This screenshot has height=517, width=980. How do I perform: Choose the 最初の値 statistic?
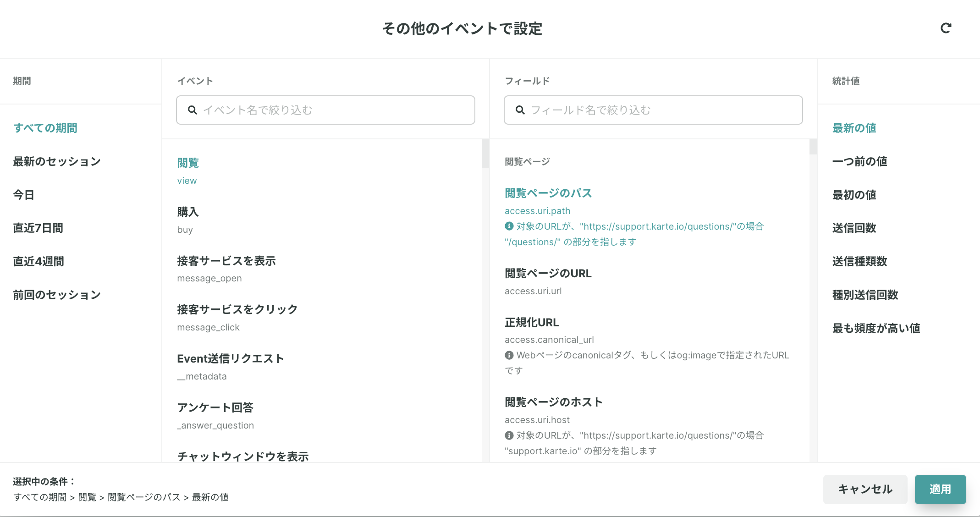pyautogui.click(x=854, y=195)
